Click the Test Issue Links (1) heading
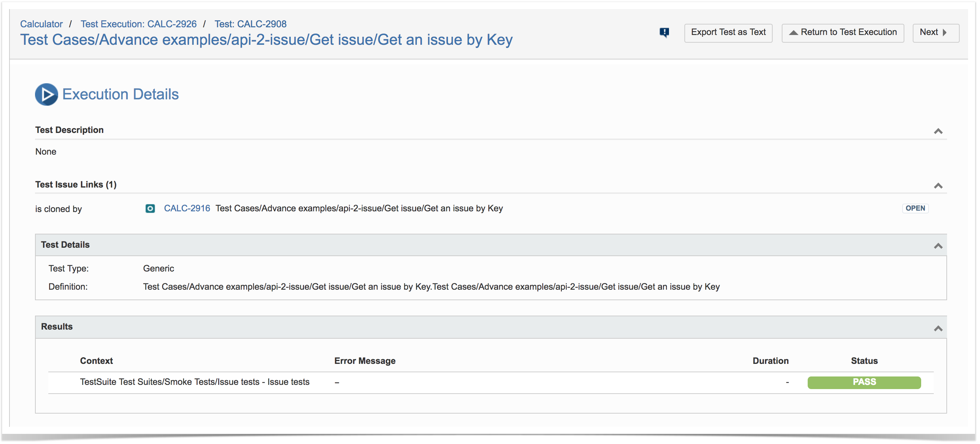Viewport: 980px width, 444px height. pos(76,184)
